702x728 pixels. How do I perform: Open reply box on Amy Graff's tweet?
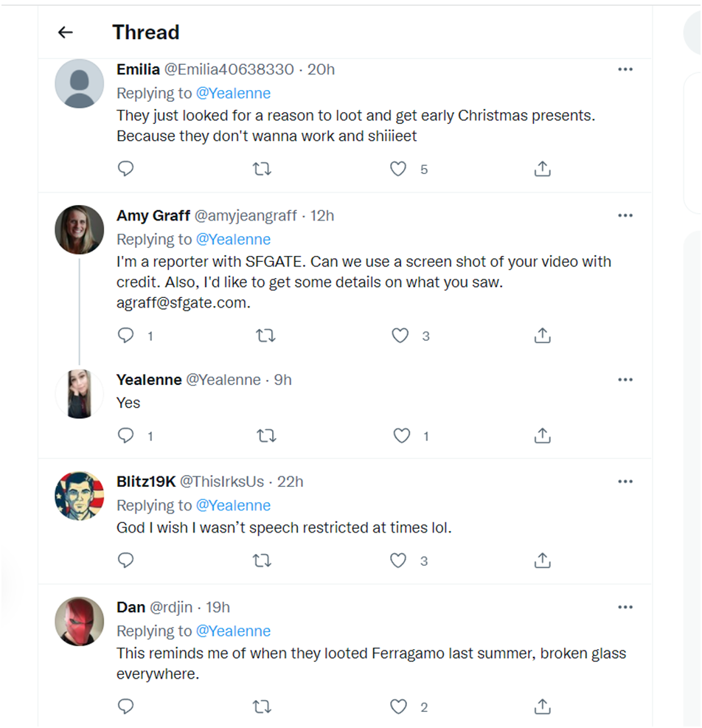pyautogui.click(x=126, y=336)
